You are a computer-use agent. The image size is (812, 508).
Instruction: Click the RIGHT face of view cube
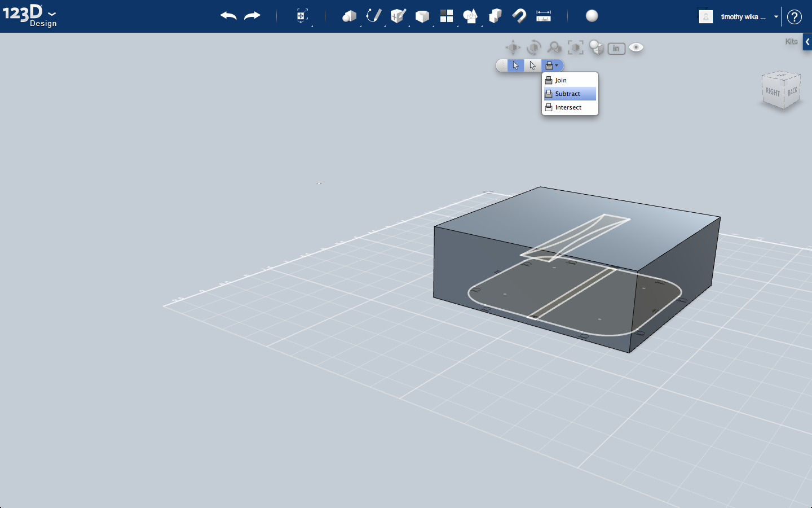(x=773, y=92)
